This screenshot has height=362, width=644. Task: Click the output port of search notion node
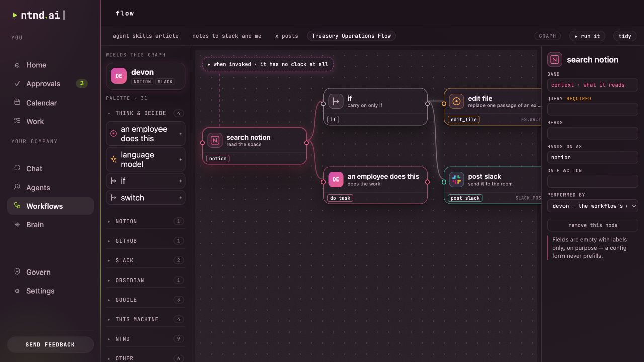(x=306, y=143)
